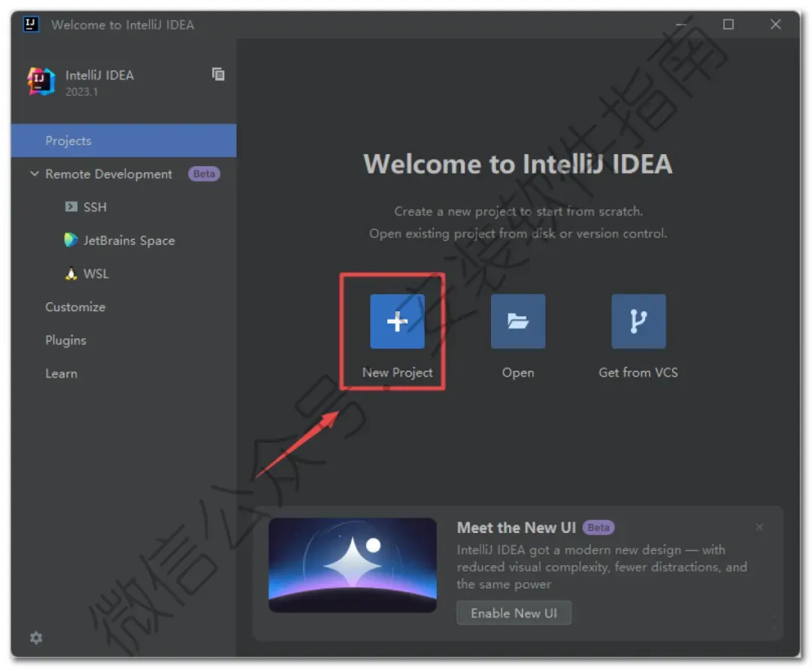Click the copy icon next to IntelliJ IDEA version
This screenshot has width=812, height=669.
218,74
